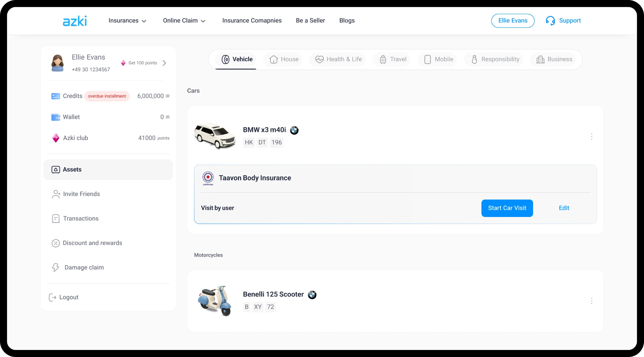Log out of the account

[x=64, y=297]
